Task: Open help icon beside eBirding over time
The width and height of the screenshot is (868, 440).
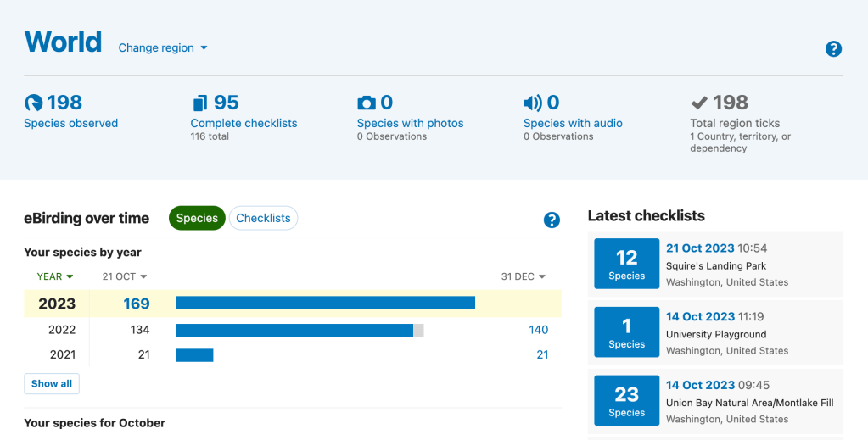Action: pyautogui.click(x=552, y=220)
